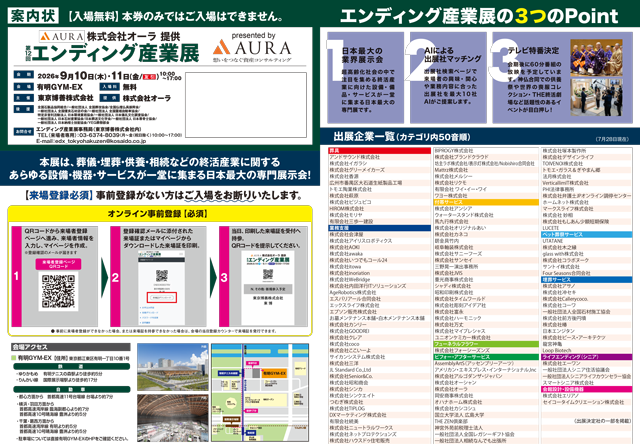
Task: Click the exterior photo of the venue building
Action: coord(172,367)
